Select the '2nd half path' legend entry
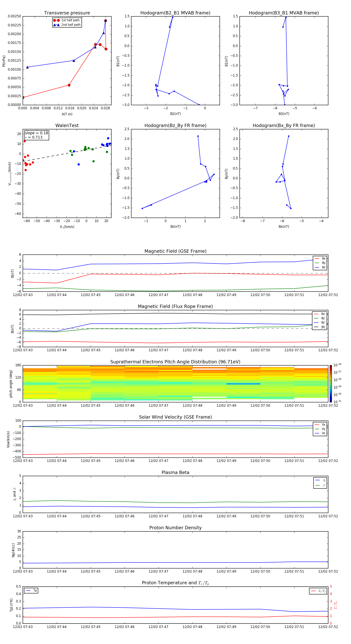The width and height of the screenshot is (351, 644). (67, 25)
